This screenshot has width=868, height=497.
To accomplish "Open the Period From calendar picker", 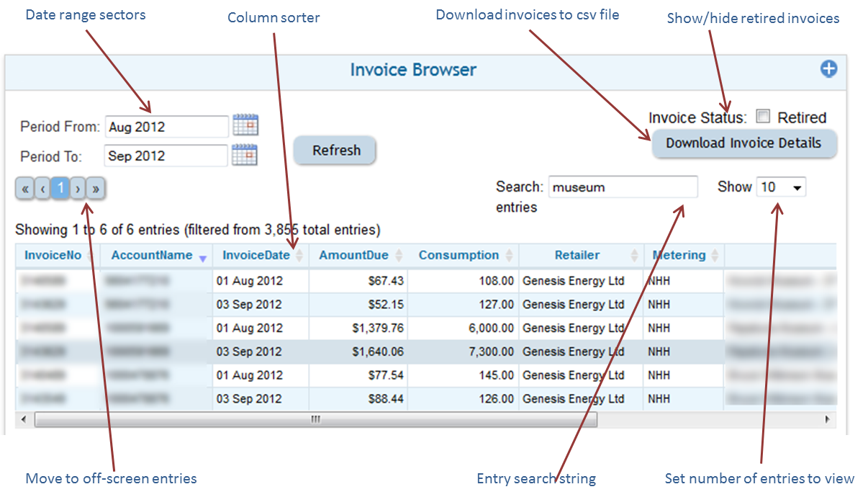I will coord(245,126).
